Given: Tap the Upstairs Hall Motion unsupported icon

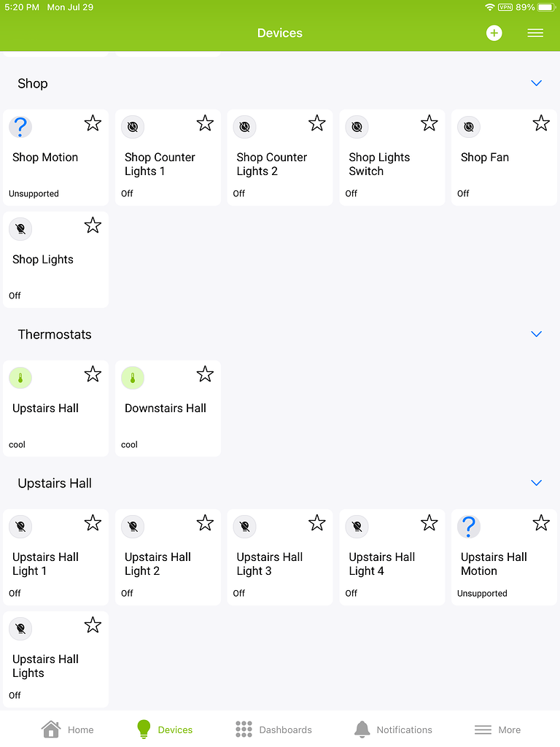Looking at the screenshot, I should (x=469, y=527).
